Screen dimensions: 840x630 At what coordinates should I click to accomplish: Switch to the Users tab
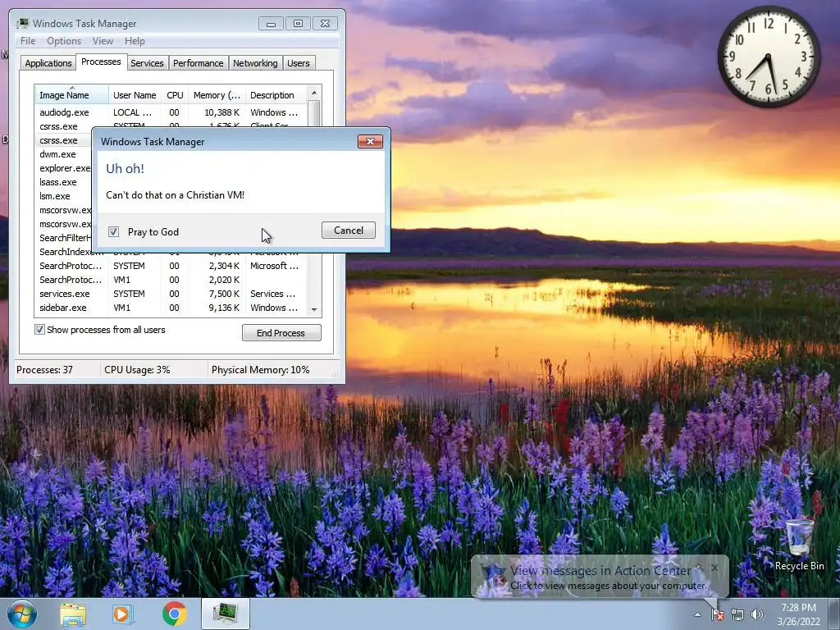[298, 63]
